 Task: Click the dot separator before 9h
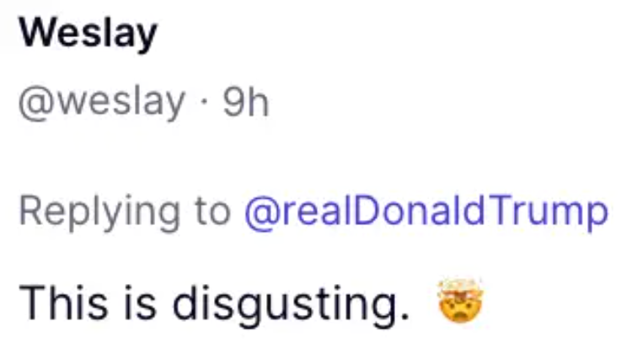203,103
